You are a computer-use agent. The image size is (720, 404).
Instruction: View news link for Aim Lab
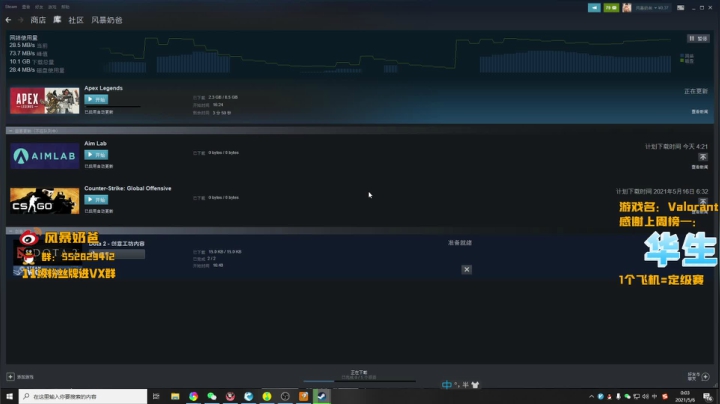tap(700, 167)
